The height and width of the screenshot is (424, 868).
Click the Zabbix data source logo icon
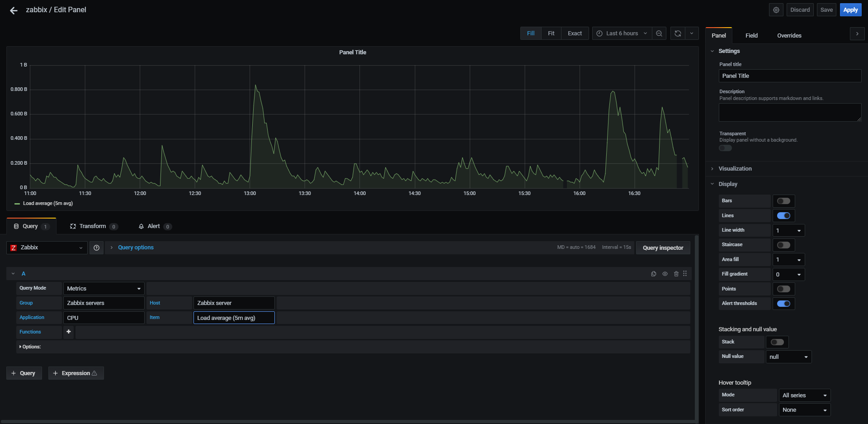[x=14, y=248]
